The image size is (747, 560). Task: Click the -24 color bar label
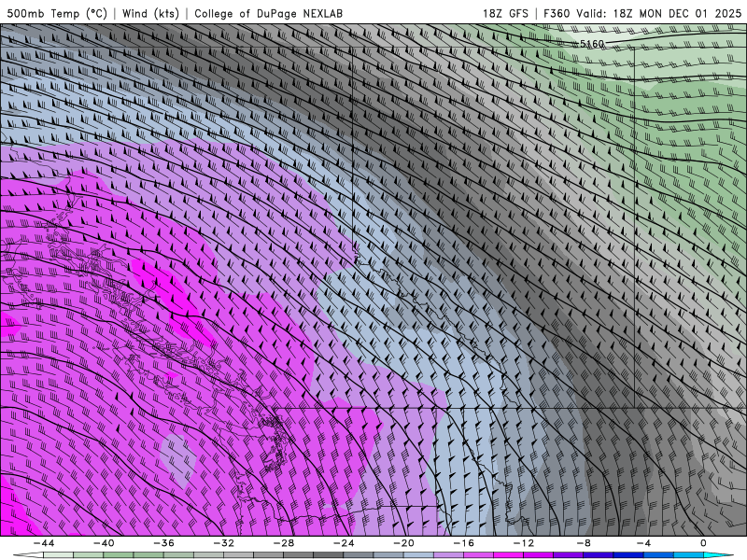tap(344, 543)
